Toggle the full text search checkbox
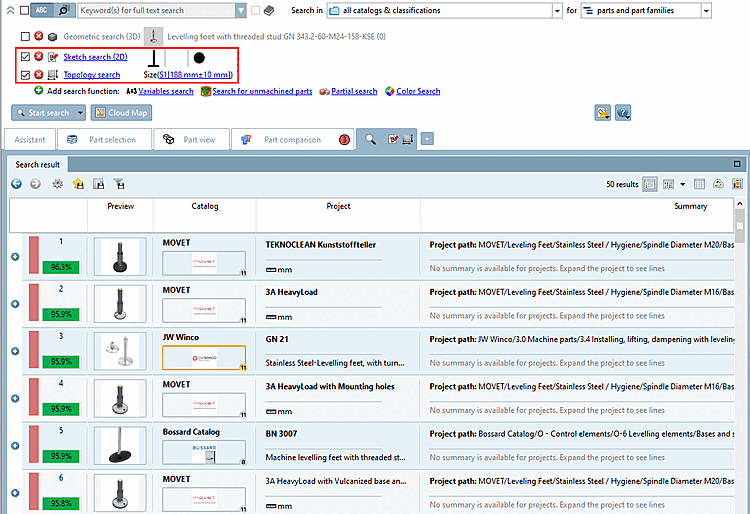The image size is (750, 514). [x=24, y=10]
